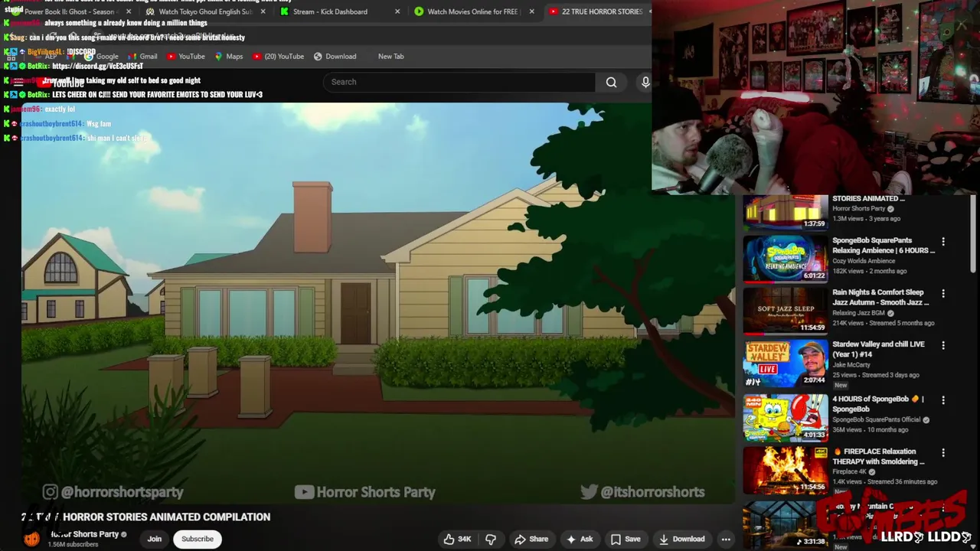Screen dimensions: 980x551
Task: Open the New Tab bookmark
Action: point(390,56)
